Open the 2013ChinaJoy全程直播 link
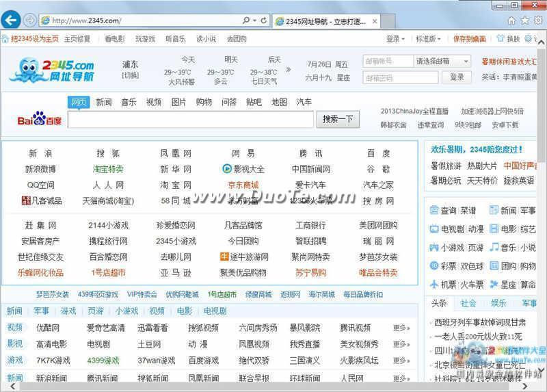The image size is (547, 392). point(414,112)
